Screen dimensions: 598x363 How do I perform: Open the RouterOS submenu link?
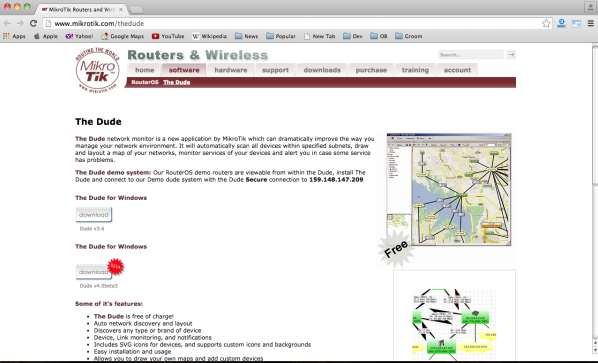tap(145, 82)
